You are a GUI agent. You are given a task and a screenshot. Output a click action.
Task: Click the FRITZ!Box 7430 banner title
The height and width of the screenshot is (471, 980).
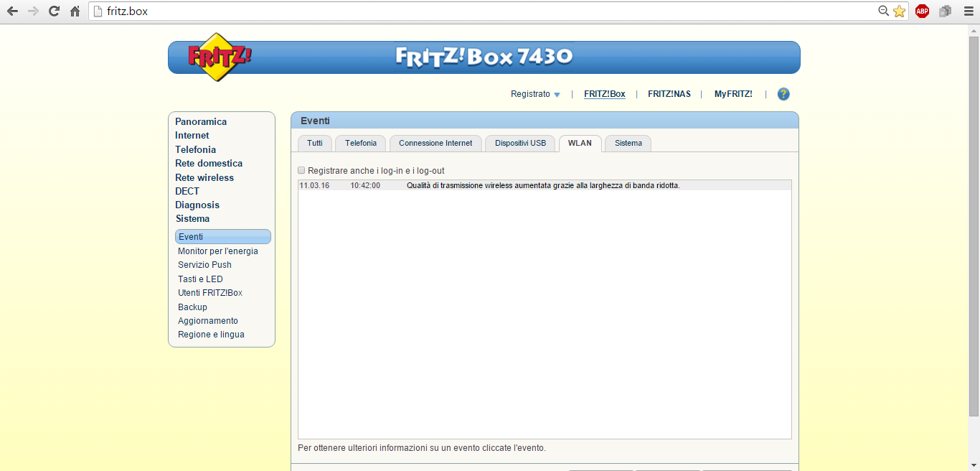point(484,57)
